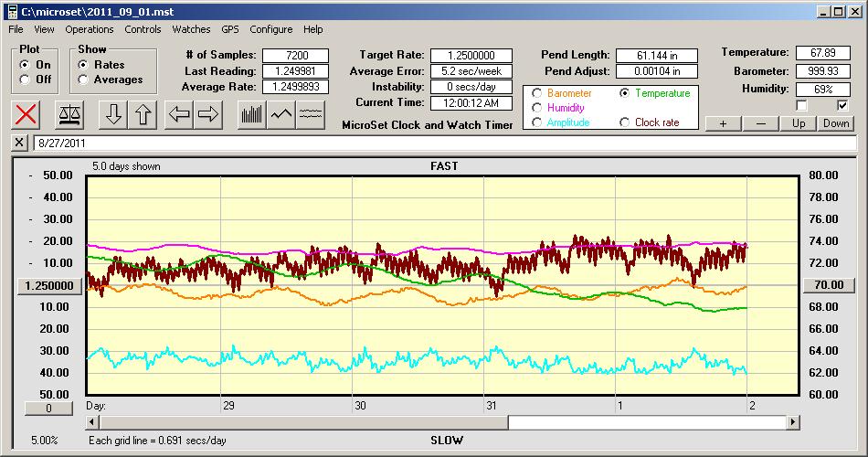Click day 31 marker on the time axis
This screenshot has width=868, height=457.
[x=491, y=406]
